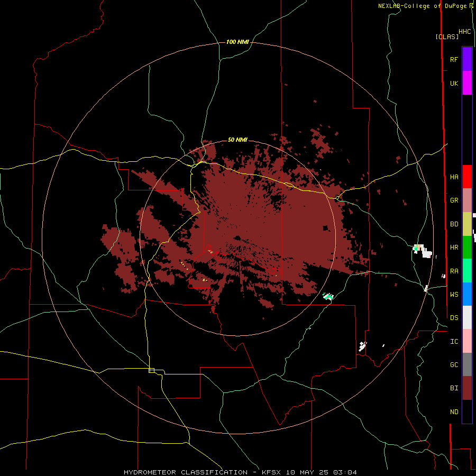
Task: Click the black ND legend swatch
Action: [x=467, y=411]
